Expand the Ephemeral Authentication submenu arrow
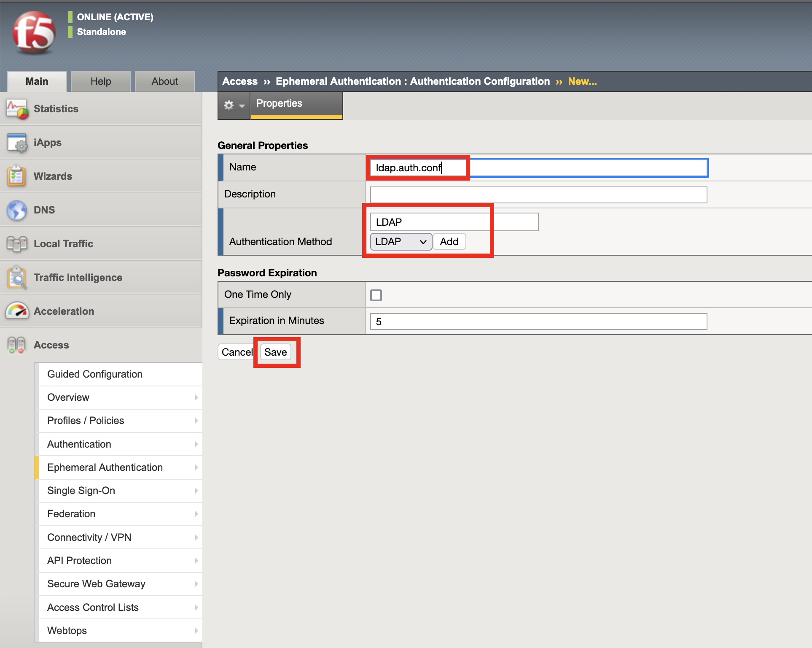Screen dimensions: 812x648 coord(196,467)
